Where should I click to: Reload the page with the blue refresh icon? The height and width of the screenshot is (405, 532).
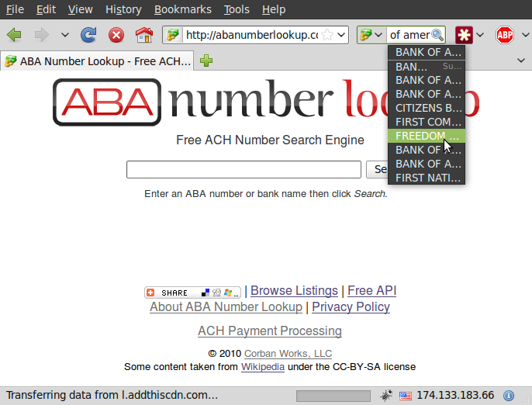tap(88, 35)
